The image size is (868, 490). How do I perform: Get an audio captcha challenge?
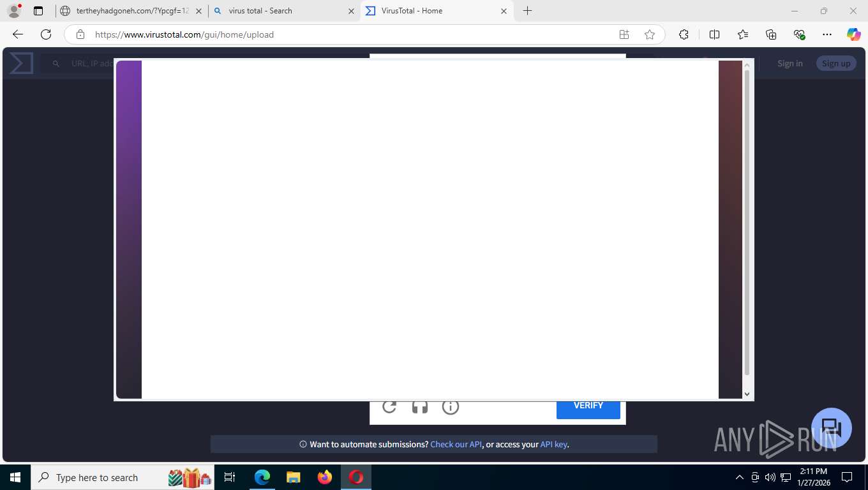click(x=420, y=406)
